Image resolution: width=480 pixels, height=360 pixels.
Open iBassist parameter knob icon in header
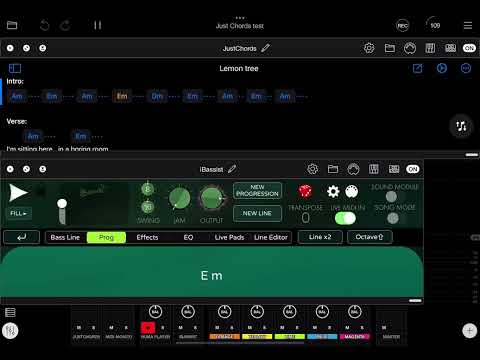353,169
